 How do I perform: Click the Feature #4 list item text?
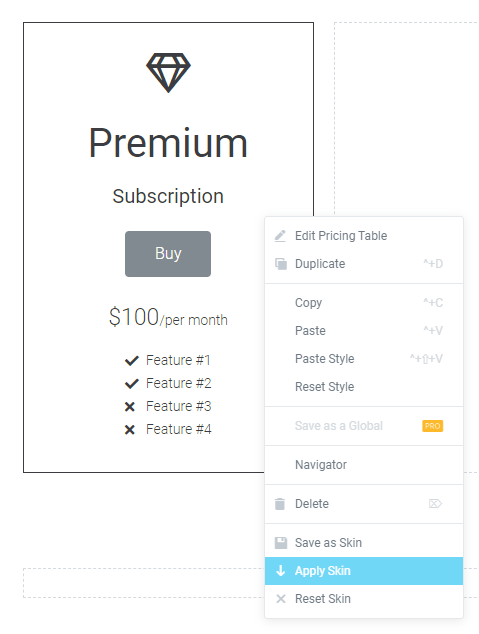(x=179, y=429)
